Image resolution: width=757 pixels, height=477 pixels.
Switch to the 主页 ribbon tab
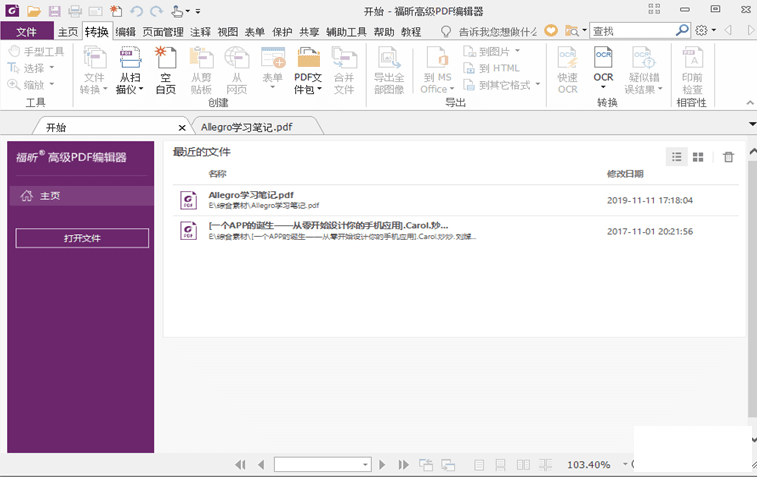click(x=68, y=31)
